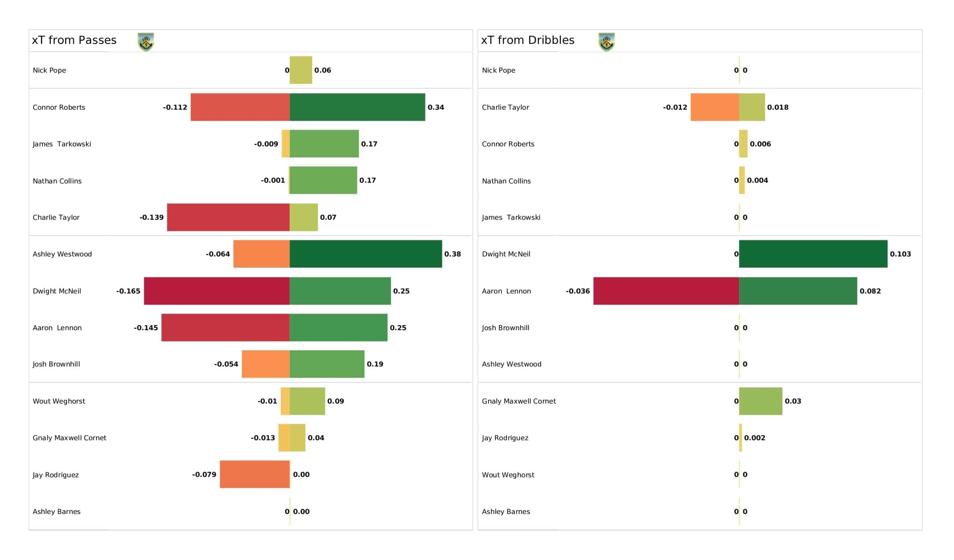
Task: Click Dwight McNeil's dark red -0.165 passes bar
Action: (217, 291)
